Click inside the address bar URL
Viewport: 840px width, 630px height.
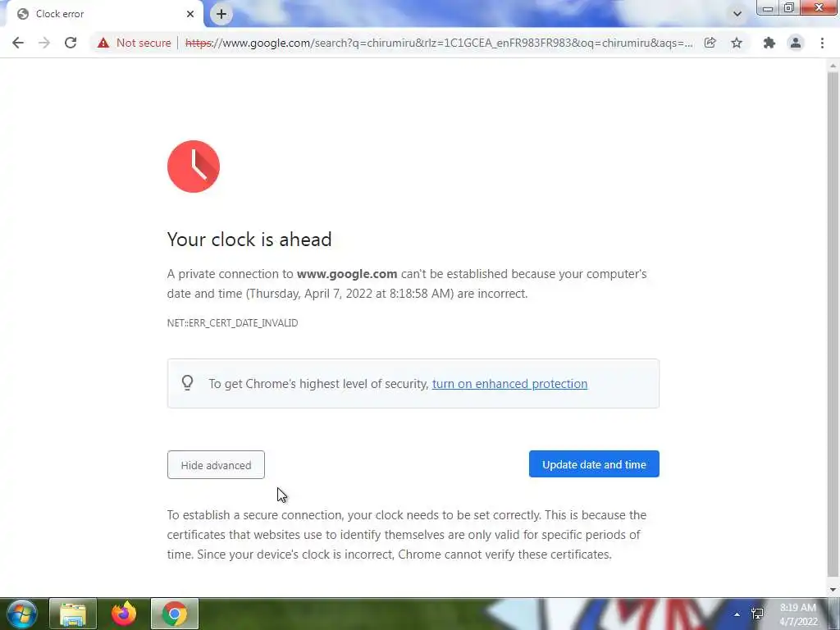click(438, 43)
